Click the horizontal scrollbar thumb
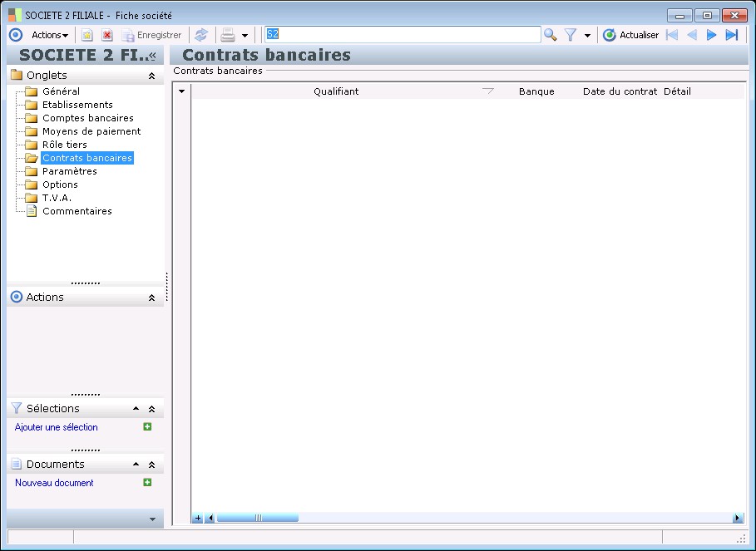The height and width of the screenshot is (551, 756). point(258,519)
